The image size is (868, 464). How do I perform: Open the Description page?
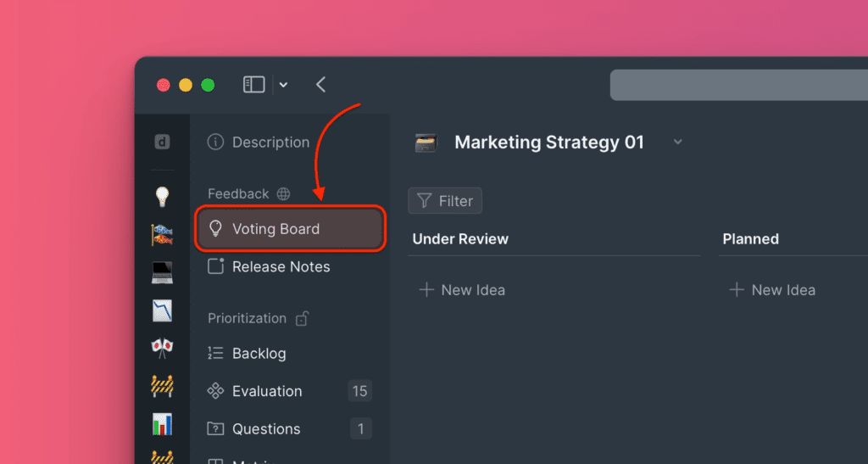270,143
